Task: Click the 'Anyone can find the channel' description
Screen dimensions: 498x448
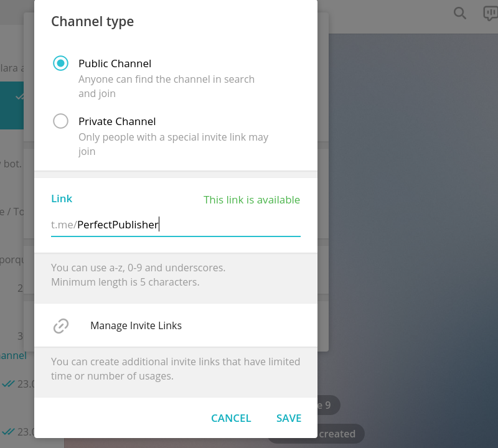Action: 166,86
